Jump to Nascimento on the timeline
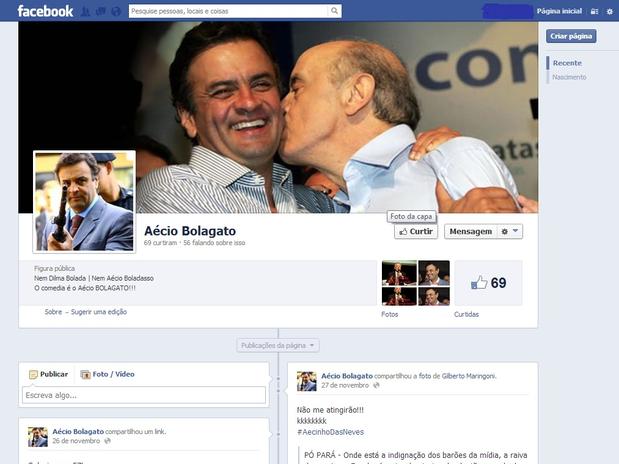Image resolution: width=619 pixels, height=464 pixels. [x=569, y=77]
